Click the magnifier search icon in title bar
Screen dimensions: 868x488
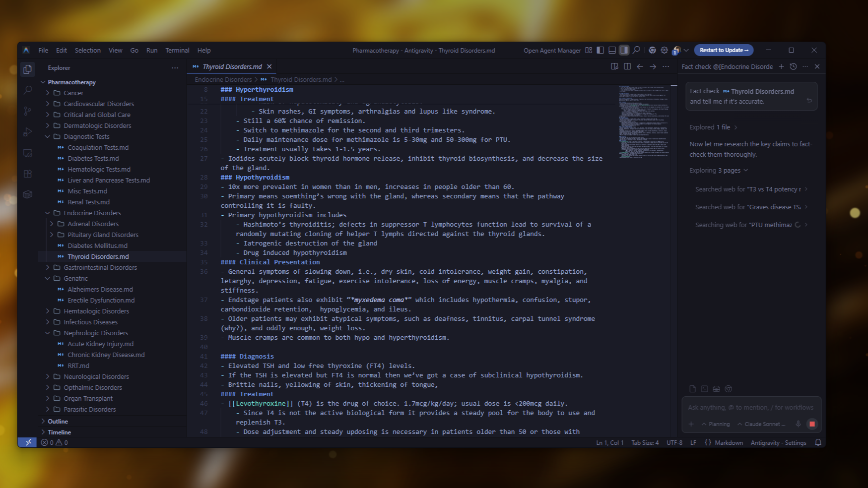(636, 50)
